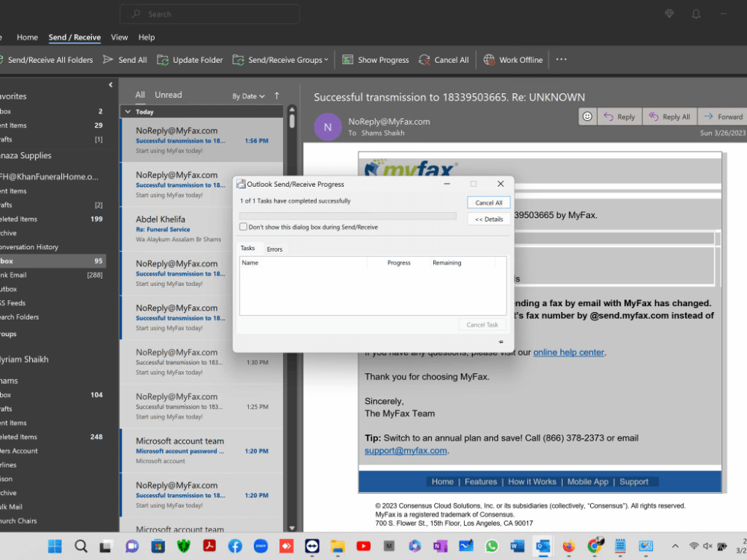The image size is (747, 560).
Task: Click Cancel All in the ribbon
Action: click(x=444, y=60)
